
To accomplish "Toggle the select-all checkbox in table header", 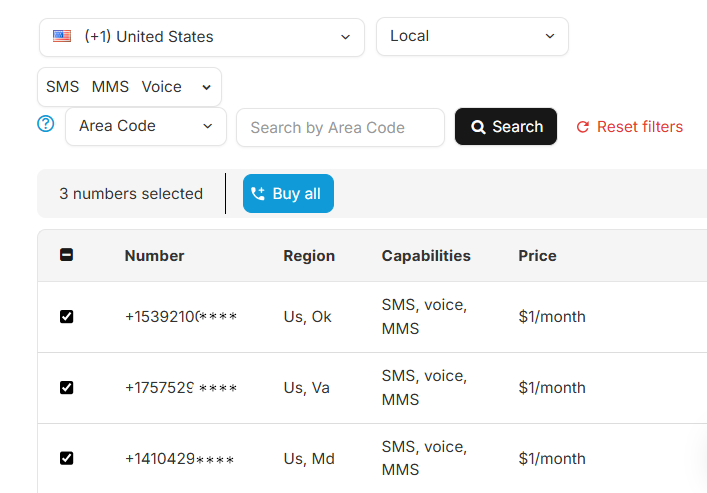I will [x=67, y=255].
